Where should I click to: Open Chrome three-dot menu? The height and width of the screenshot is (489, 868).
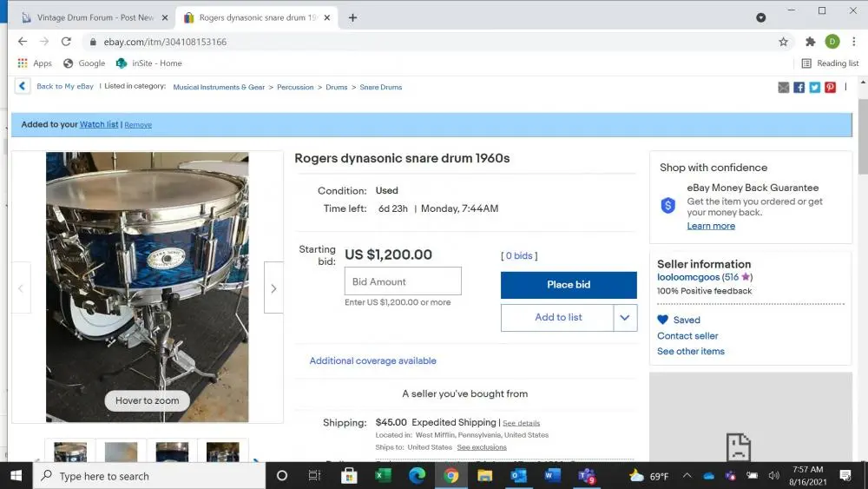click(x=854, y=42)
